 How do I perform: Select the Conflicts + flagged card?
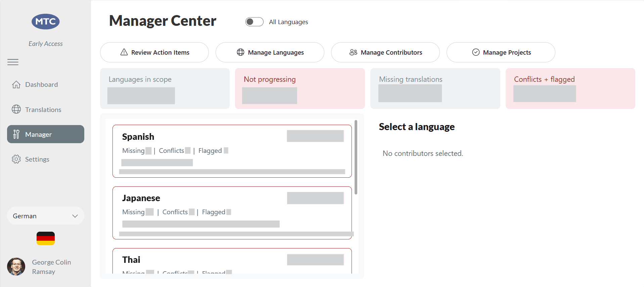[x=570, y=89]
